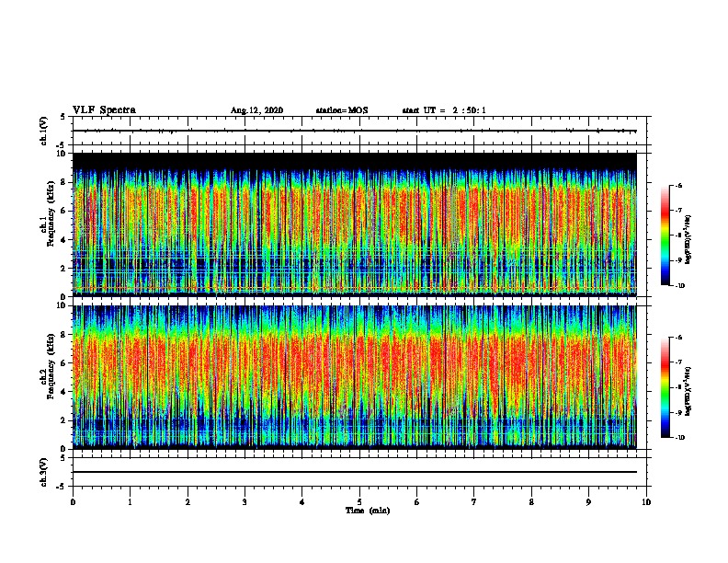Click the "ch.3(V)" waveform axis label

tap(44, 472)
